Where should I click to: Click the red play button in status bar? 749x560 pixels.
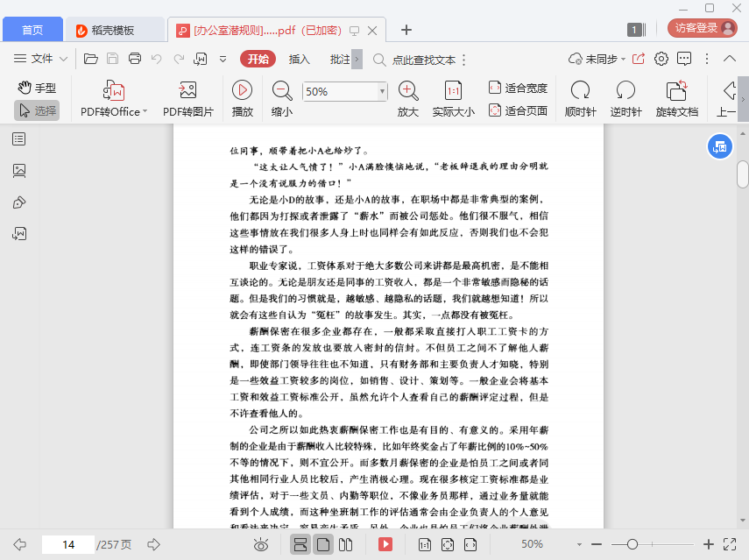(x=385, y=544)
